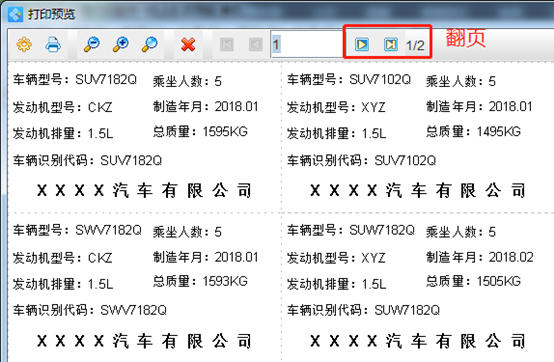The width and height of the screenshot is (554, 362).
Task: Close preview with red X icon
Action: coord(188,45)
